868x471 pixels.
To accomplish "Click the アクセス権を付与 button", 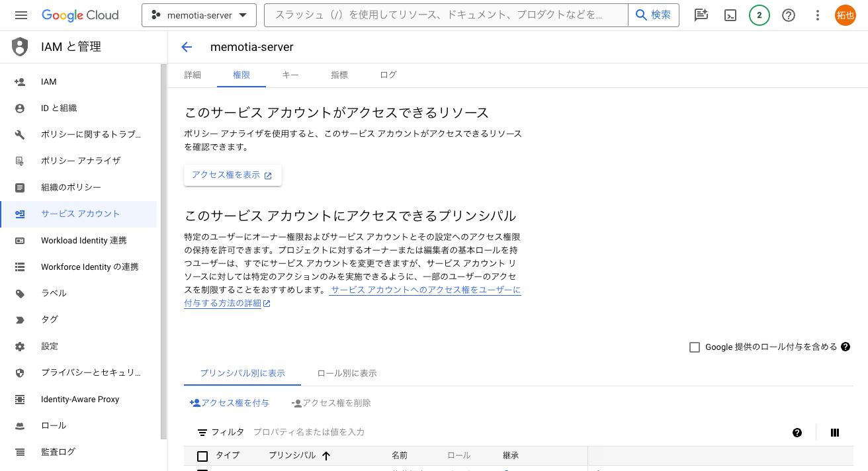I will [x=230, y=403].
